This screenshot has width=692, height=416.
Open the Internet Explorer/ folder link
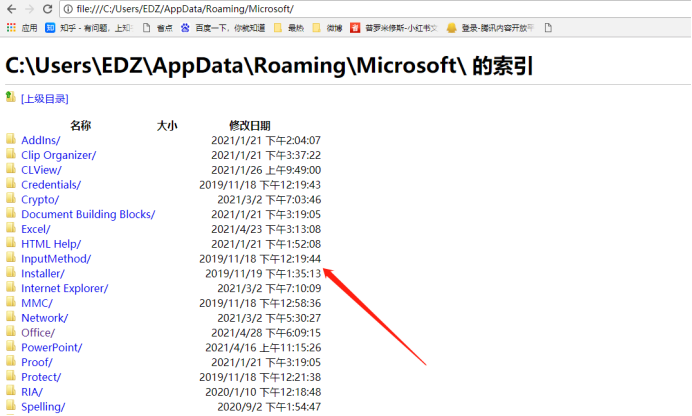click(64, 289)
